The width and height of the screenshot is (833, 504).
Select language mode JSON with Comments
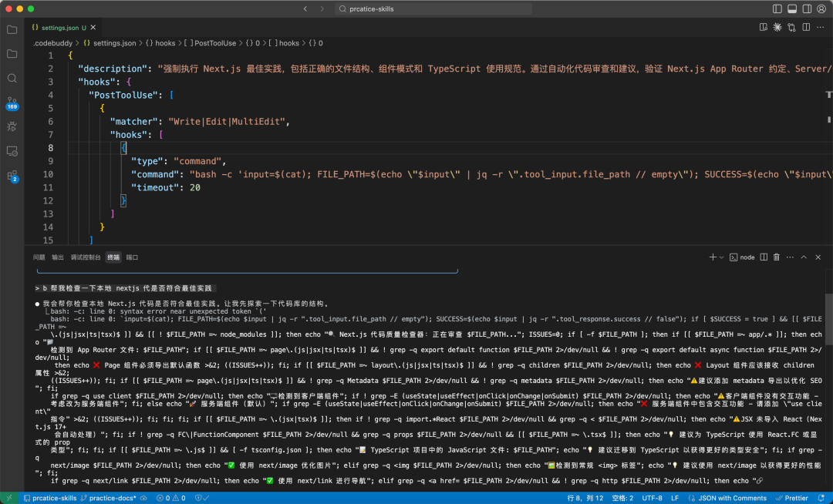731,498
